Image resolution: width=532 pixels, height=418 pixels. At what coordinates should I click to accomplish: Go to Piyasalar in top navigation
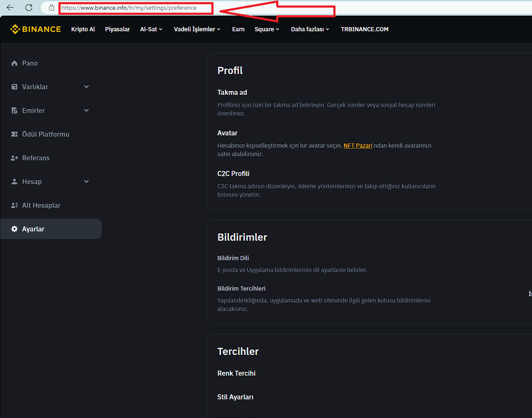point(117,29)
